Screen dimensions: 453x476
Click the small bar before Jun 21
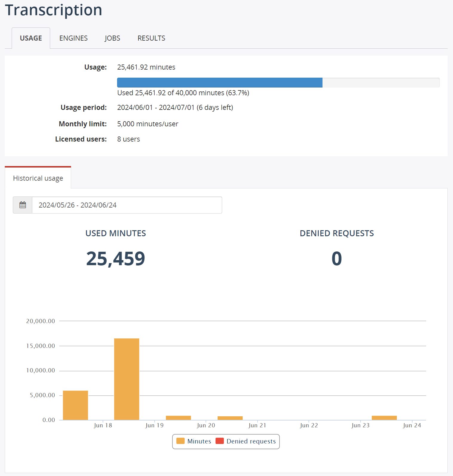coord(230,418)
